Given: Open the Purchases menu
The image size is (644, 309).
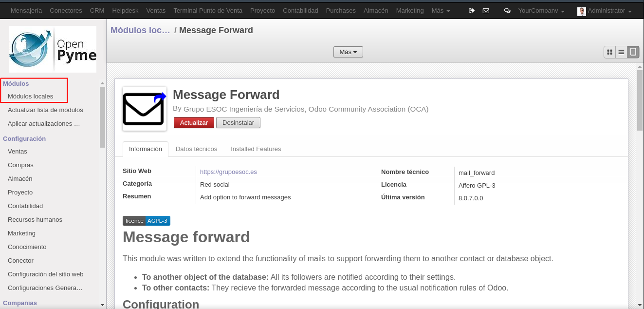Looking at the screenshot, I should (341, 11).
